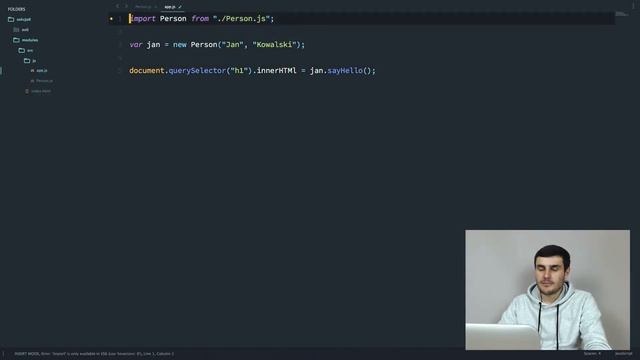Collapse the modules folder
Viewport: 640px width, 360px height.
coord(30,40)
